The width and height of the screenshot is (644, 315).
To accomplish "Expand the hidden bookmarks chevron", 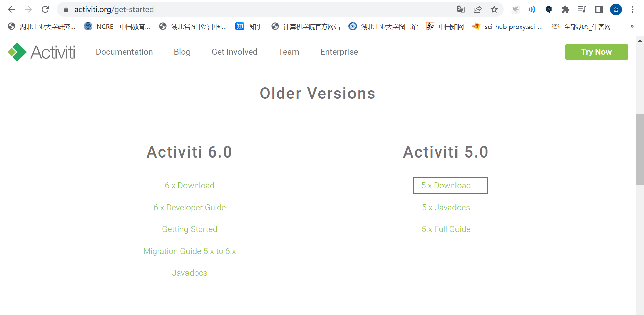I will coord(632,26).
